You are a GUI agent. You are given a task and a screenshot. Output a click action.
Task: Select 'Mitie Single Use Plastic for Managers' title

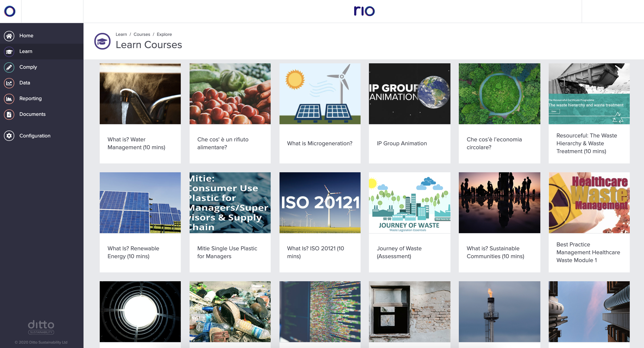tap(227, 253)
